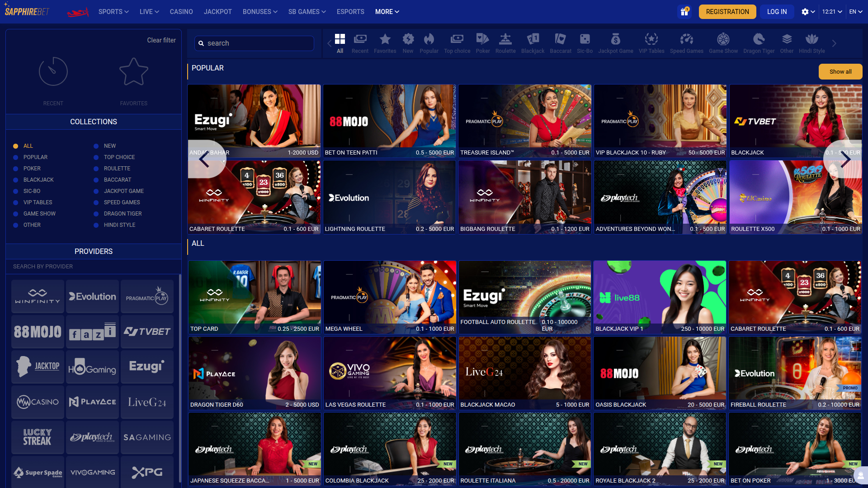The height and width of the screenshot is (488, 868).
Task: Click the Baccarat category icon
Action: click(x=560, y=43)
